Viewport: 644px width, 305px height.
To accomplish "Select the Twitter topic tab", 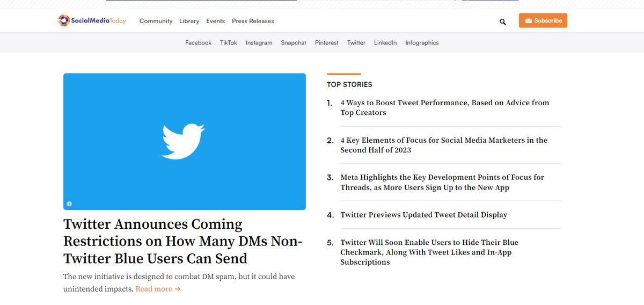I will coord(356,42).
